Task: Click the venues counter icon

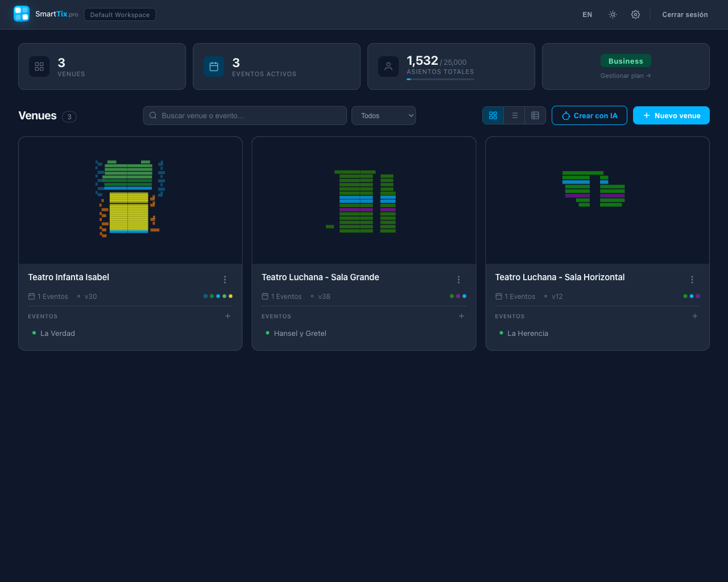Action: point(39,66)
